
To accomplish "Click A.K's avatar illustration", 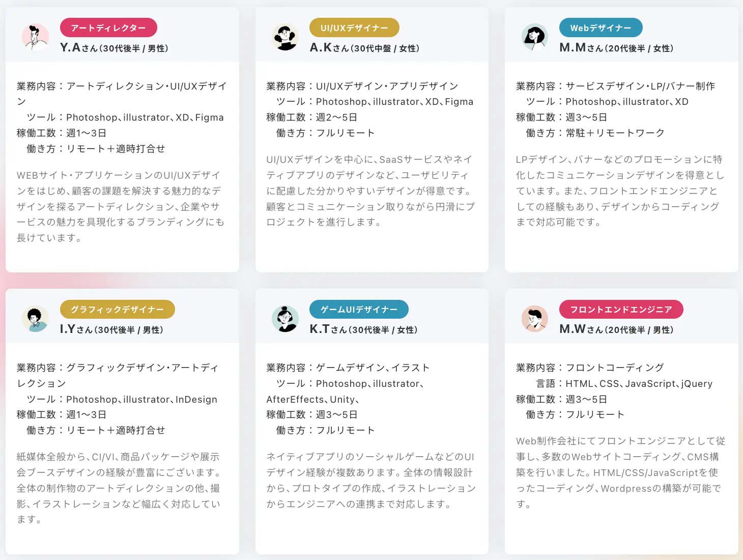I will [x=285, y=37].
